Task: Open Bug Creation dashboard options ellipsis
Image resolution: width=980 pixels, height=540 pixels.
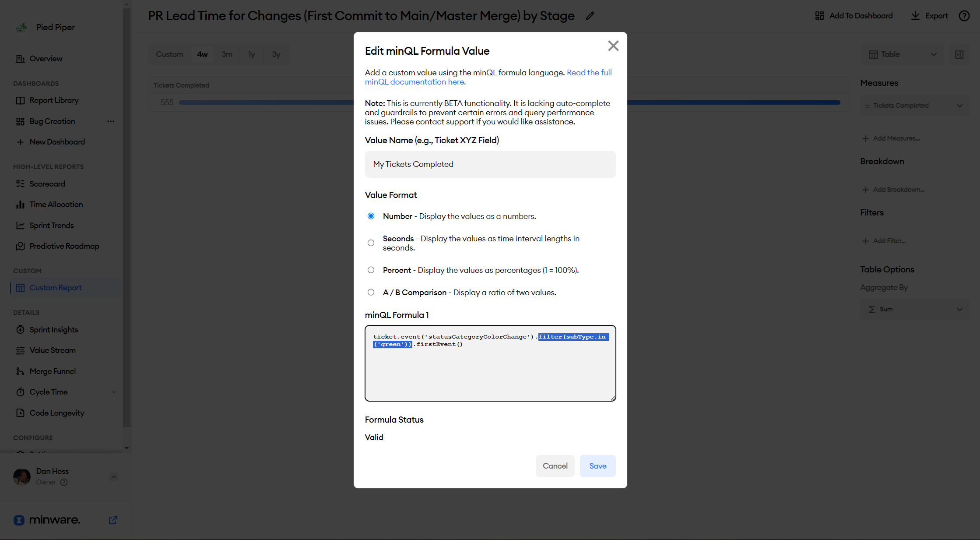Action: tap(111, 121)
